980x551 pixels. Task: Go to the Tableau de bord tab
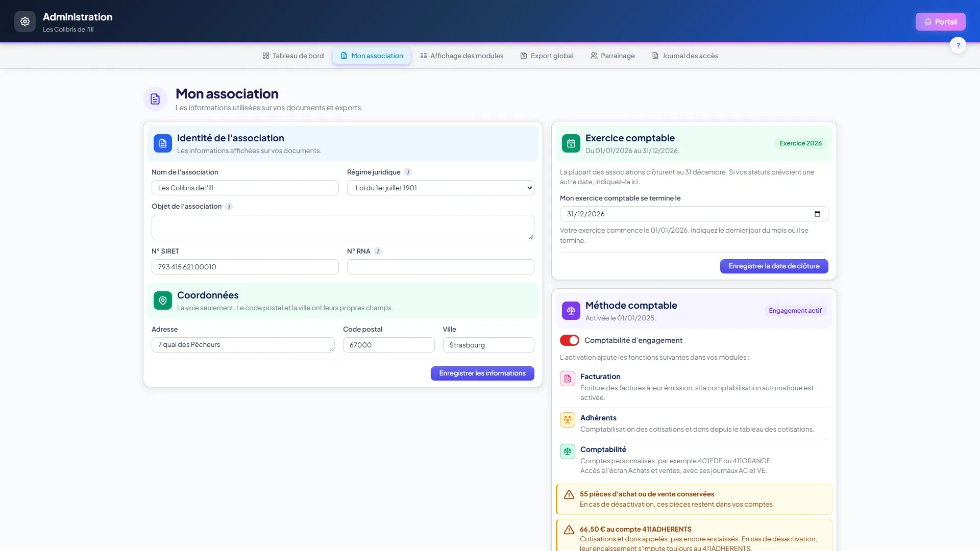(293, 56)
